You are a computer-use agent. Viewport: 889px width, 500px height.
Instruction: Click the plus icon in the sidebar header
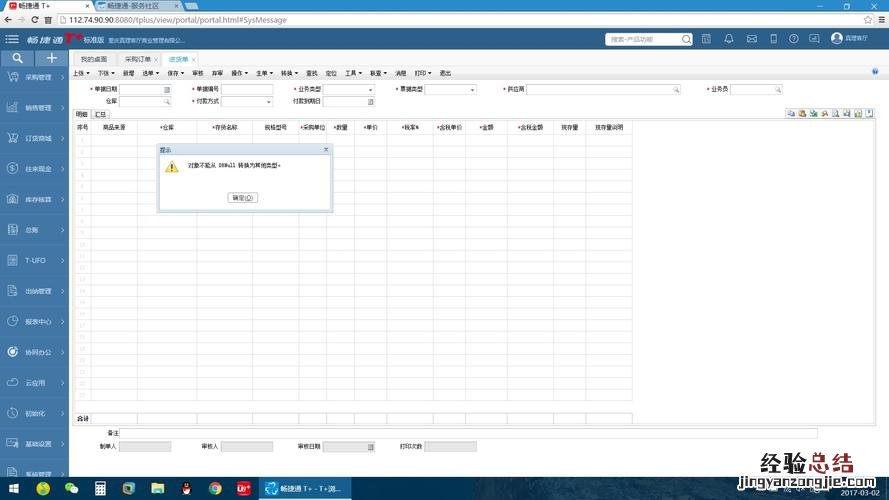click(x=52, y=58)
